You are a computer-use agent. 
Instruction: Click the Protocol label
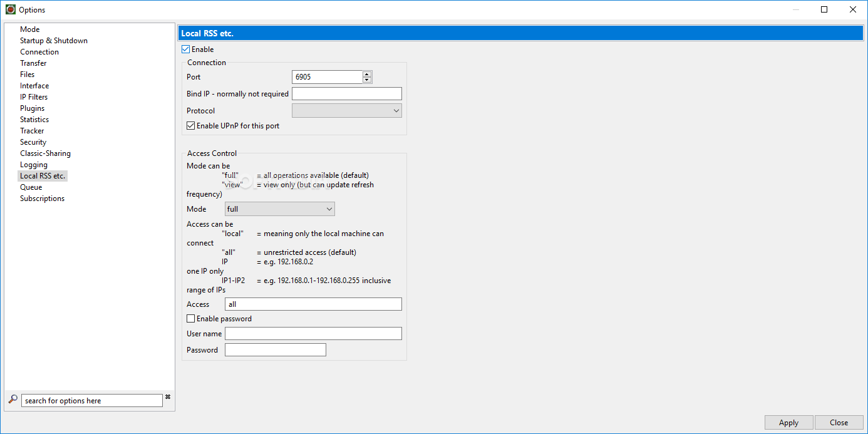click(x=200, y=111)
